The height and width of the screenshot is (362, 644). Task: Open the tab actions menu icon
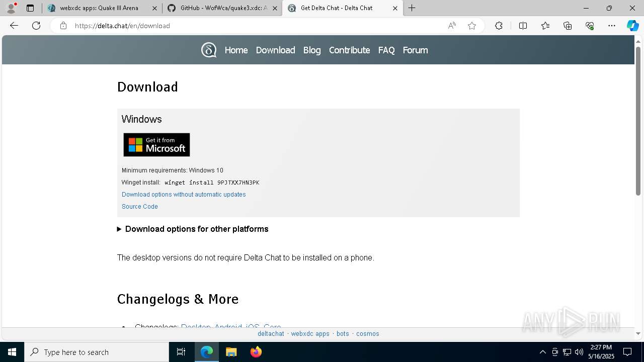point(30,8)
